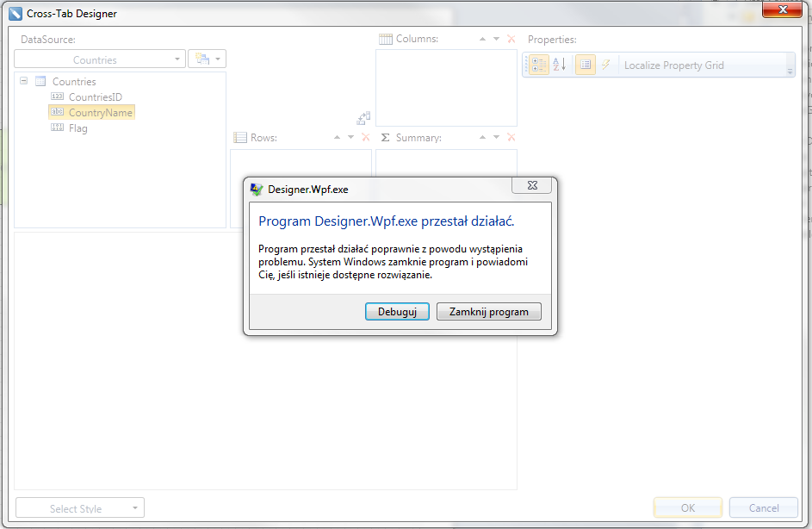The image size is (812, 529).
Task: Click Zamknij program button
Action: pyautogui.click(x=489, y=311)
